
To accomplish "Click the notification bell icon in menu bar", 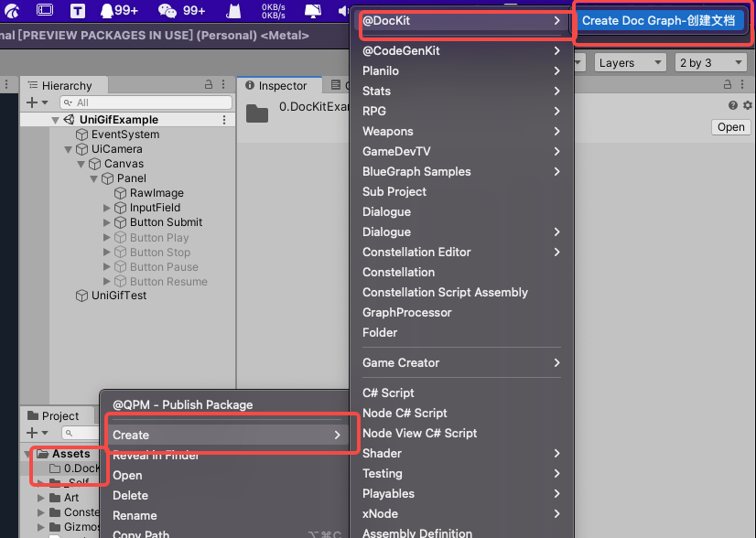I will point(106,11).
